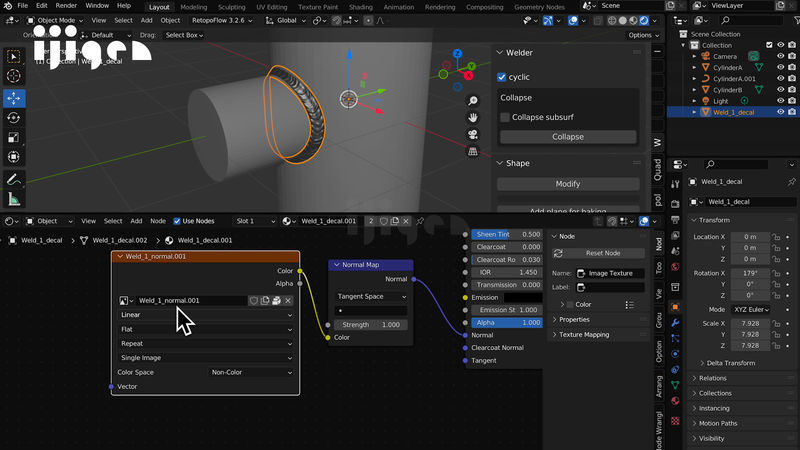The width and height of the screenshot is (800, 450).
Task: Enable the Collapse subsurf checkbox
Action: pos(505,117)
